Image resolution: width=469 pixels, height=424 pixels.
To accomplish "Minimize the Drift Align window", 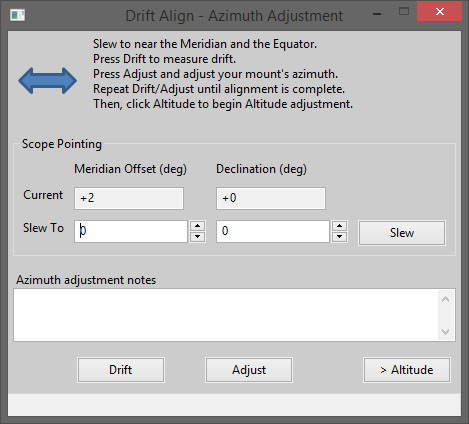I will (377, 14).
